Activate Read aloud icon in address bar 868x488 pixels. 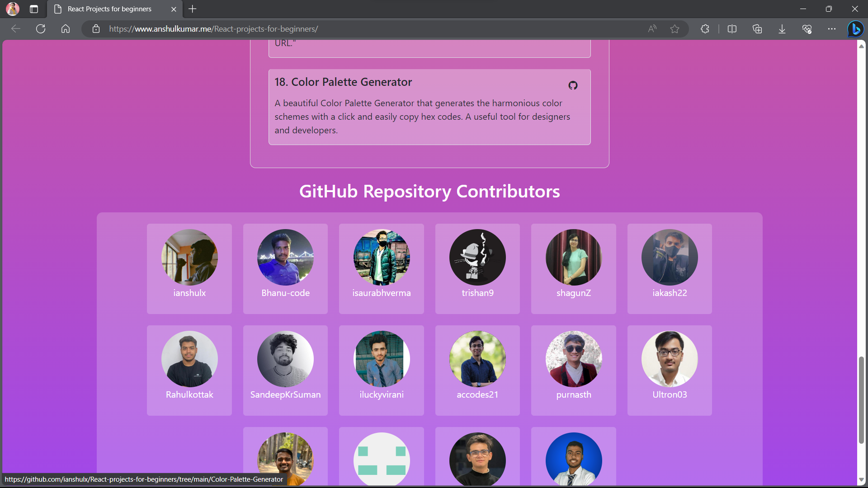pos(652,29)
